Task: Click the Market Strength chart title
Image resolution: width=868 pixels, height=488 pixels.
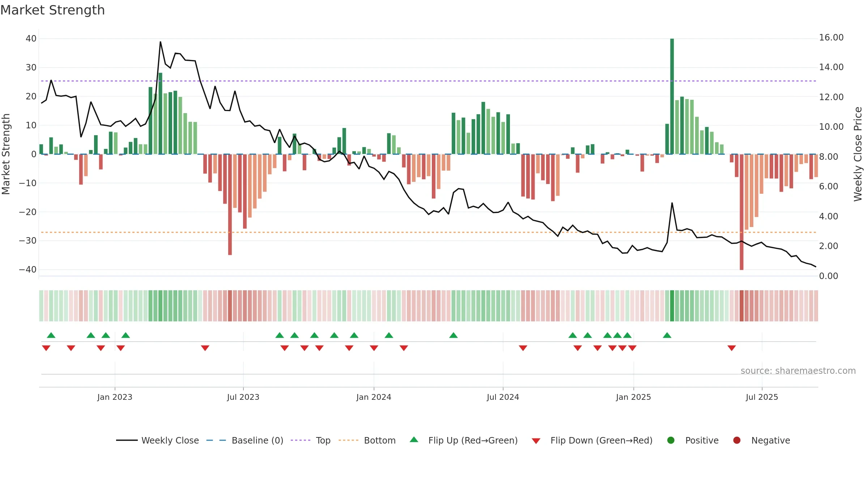Action: [x=52, y=10]
